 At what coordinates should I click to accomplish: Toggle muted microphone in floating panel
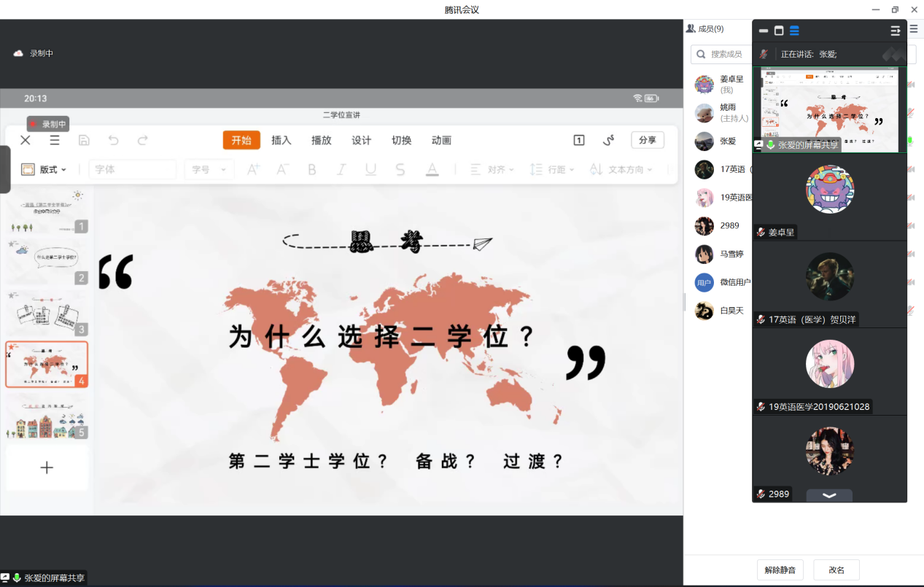[764, 54]
